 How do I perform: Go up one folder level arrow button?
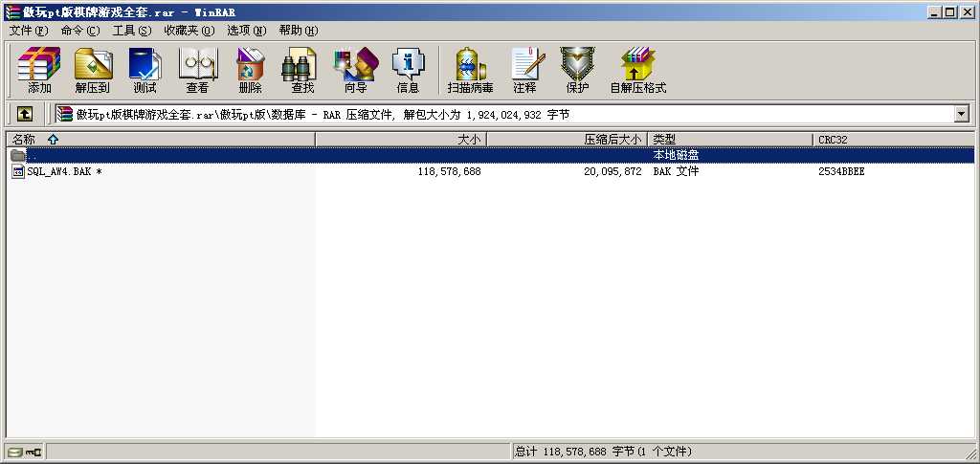(24, 114)
